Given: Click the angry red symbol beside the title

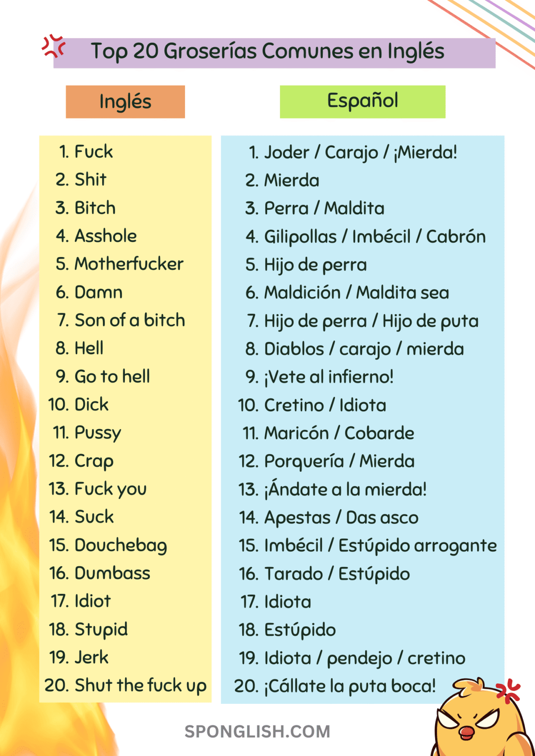Looking at the screenshot, I should [53, 46].
